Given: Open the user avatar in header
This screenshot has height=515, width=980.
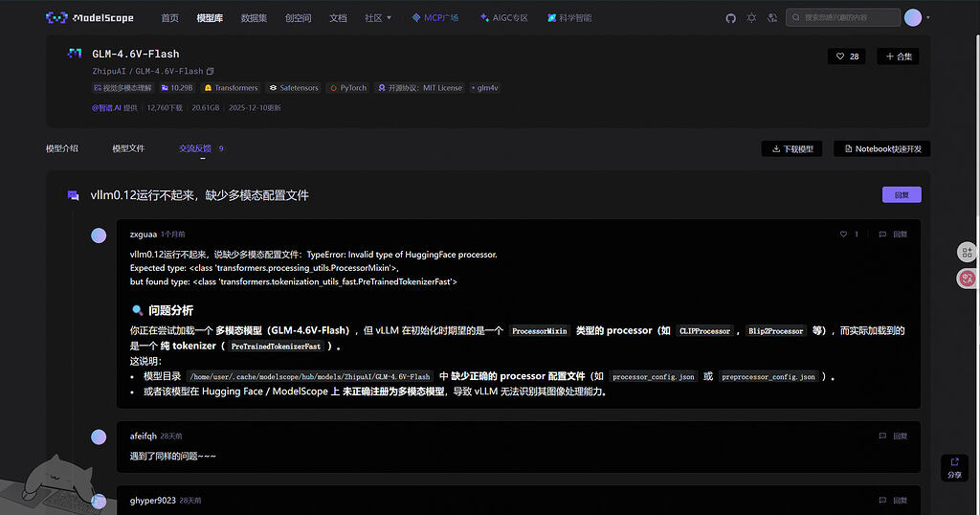Looking at the screenshot, I should 912,17.
